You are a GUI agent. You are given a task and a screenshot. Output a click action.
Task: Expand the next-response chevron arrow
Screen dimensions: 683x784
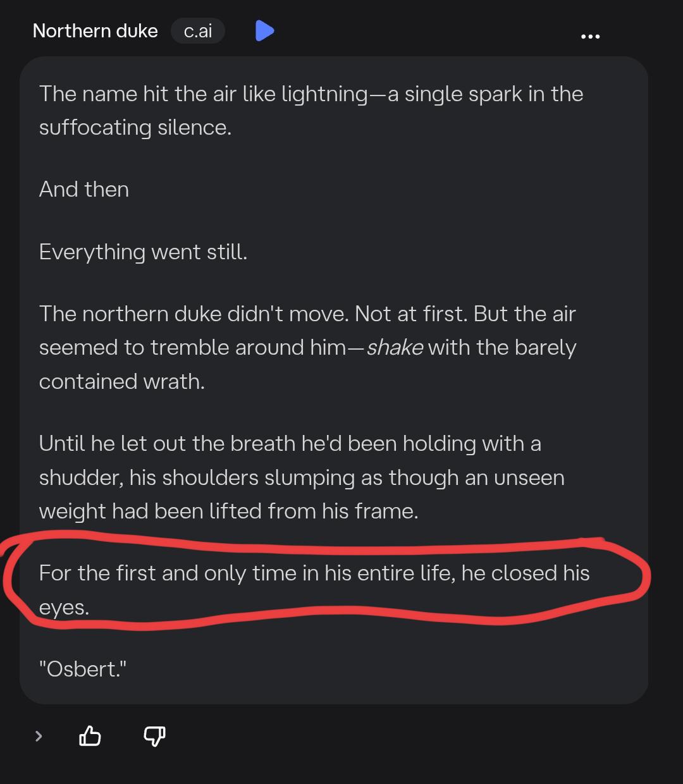(39, 735)
